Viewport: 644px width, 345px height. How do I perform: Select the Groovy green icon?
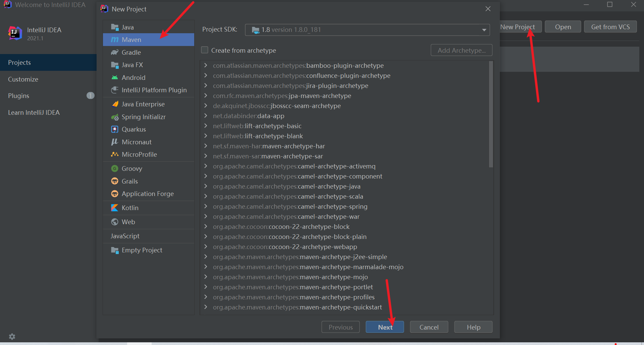115,168
